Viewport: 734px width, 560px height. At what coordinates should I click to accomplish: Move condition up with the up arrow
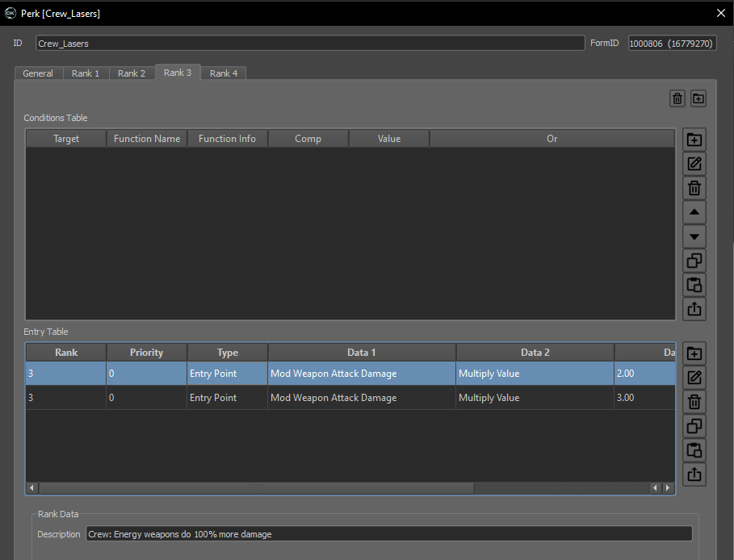tap(694, 212)
